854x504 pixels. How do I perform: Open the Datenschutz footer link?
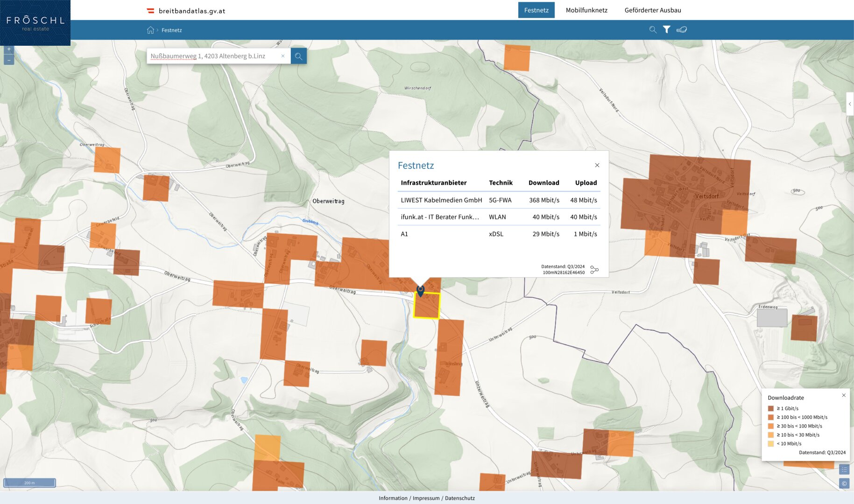click(x=459, y=498)
